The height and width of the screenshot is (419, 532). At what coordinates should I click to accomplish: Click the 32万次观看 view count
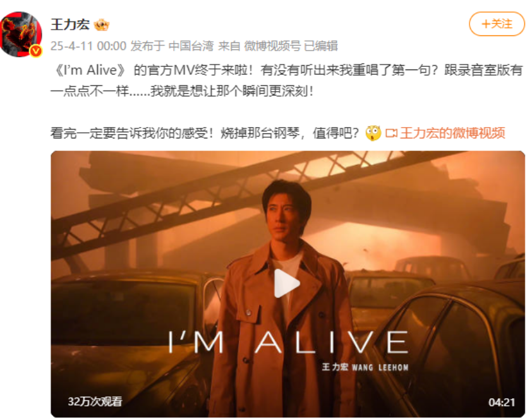click(95, 402)
